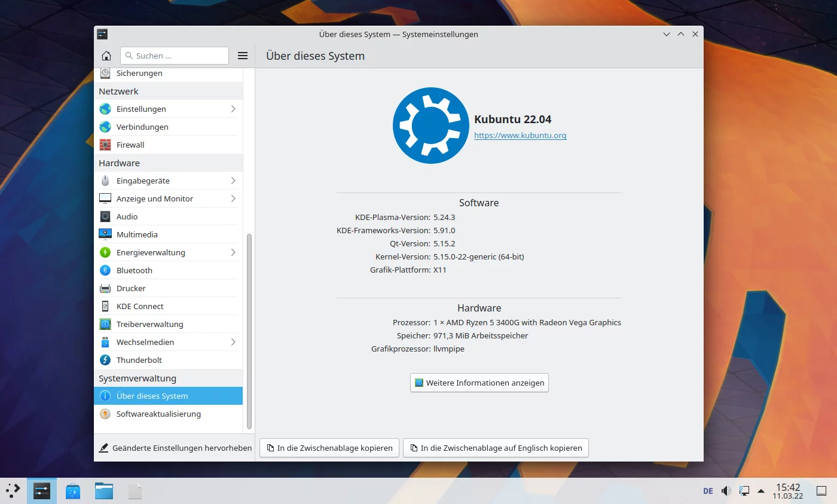Click the printer icon for Drucker
837x504 pixels.
coord(105,288)
